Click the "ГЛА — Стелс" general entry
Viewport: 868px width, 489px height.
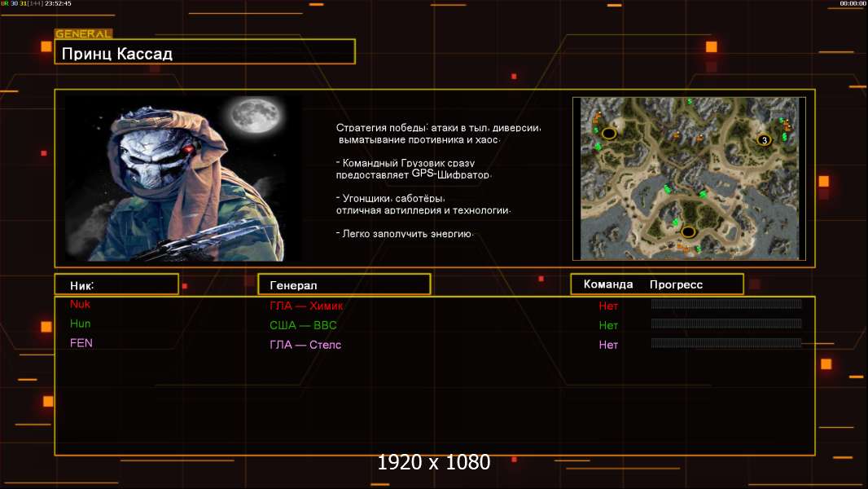(x=305, y=345)
